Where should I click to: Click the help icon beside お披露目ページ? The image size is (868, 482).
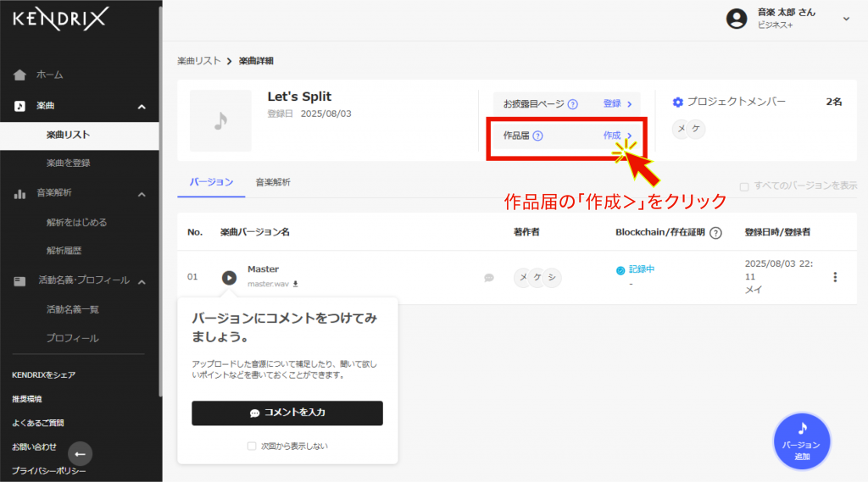pyautogui.click(x=573, y=104)
